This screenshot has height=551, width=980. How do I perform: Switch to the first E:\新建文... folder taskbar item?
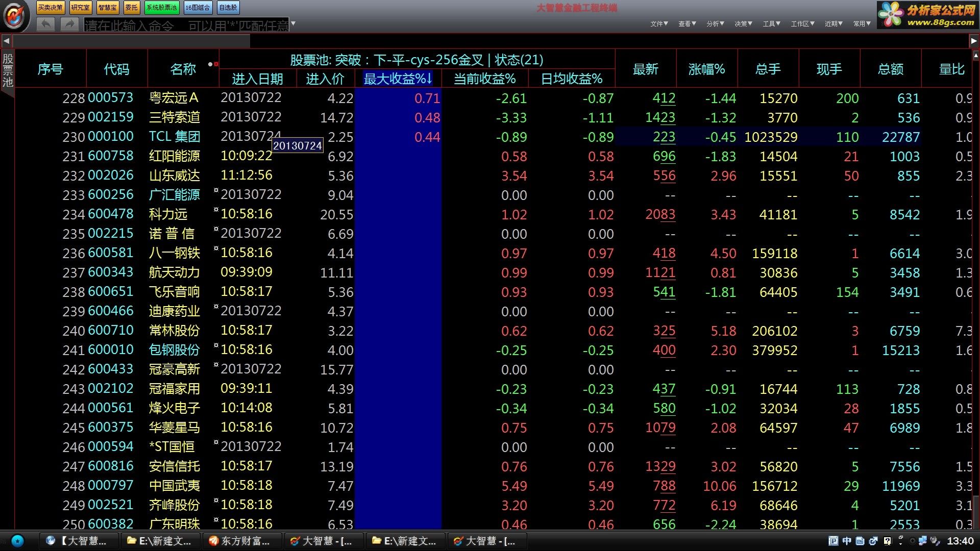[160, 541]
